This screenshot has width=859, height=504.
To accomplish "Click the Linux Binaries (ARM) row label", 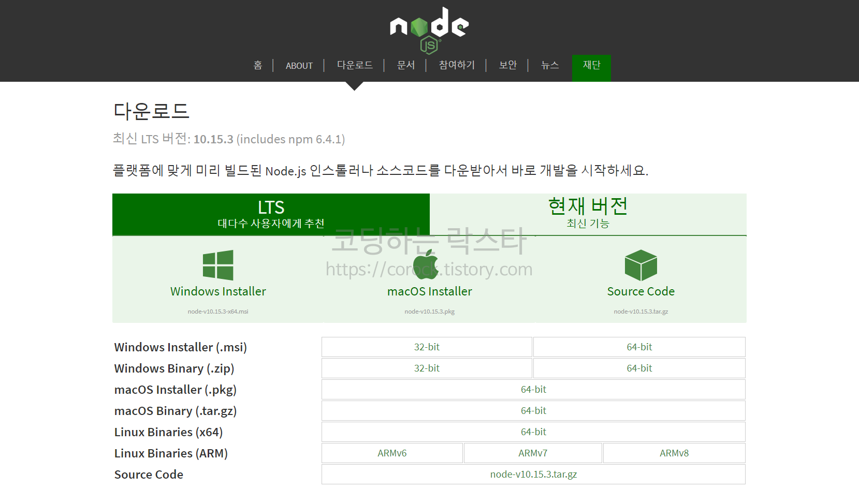I will (171, 453).
